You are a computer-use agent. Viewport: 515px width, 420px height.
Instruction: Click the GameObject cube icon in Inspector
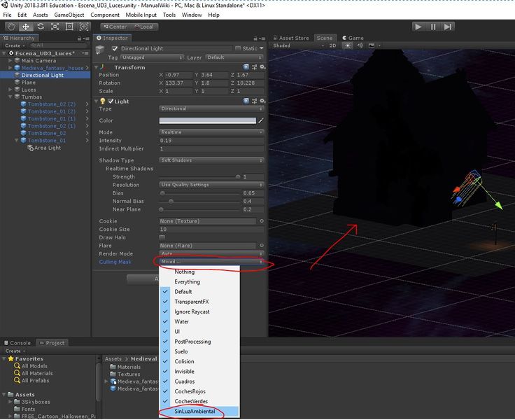point(100,50)
